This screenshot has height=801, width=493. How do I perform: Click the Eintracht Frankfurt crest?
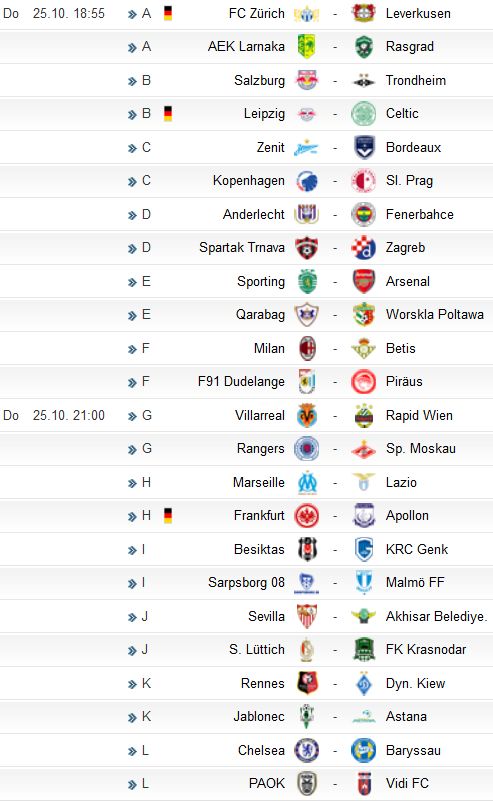[x=307, y=516]
